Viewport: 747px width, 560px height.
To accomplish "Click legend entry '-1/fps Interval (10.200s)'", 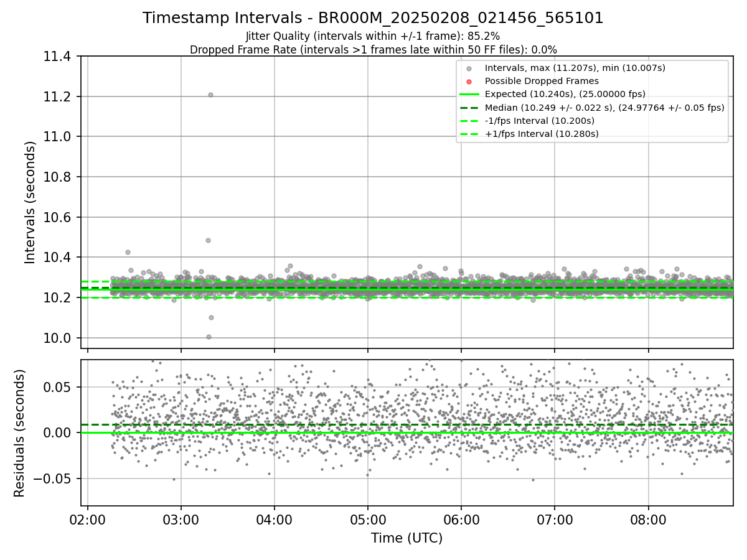I will [x=540, y=121].
